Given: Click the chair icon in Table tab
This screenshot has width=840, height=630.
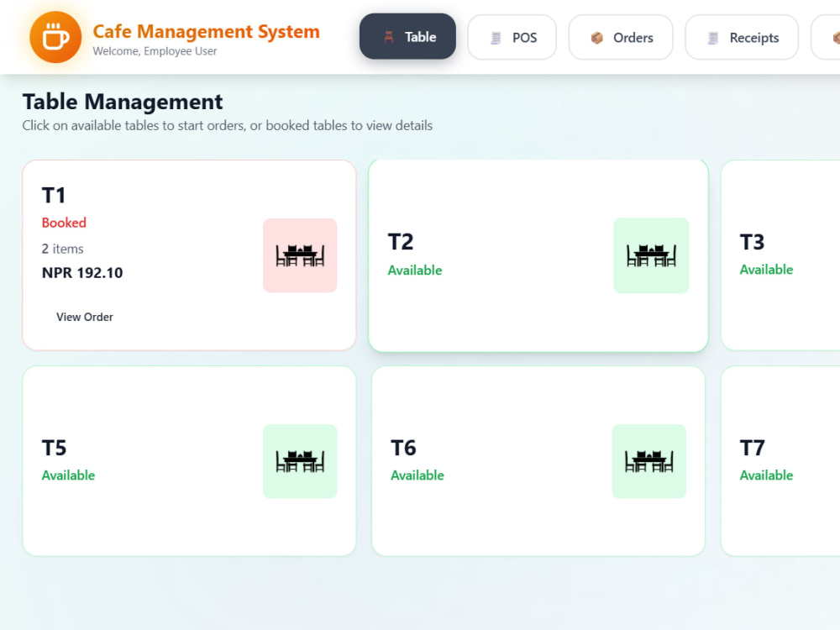Looking at the screenshot, I should (389, 37).
